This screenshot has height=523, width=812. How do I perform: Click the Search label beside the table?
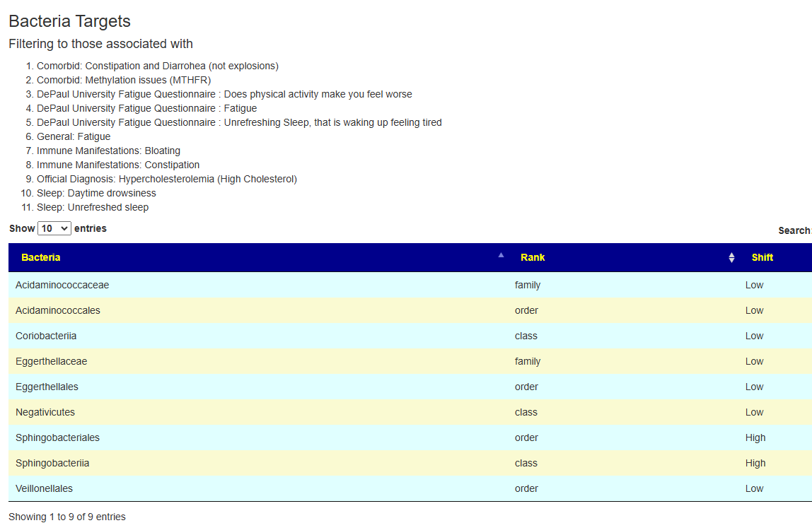(x=794, y=230)
